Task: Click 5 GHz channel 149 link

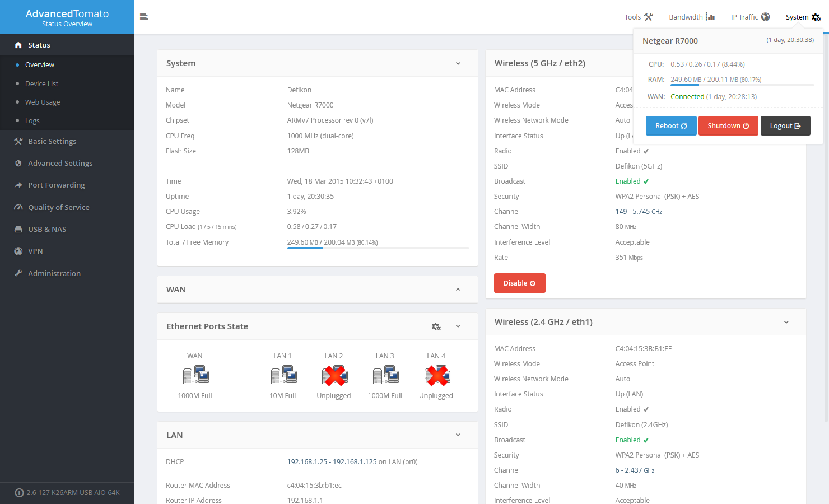Action: 639,212
